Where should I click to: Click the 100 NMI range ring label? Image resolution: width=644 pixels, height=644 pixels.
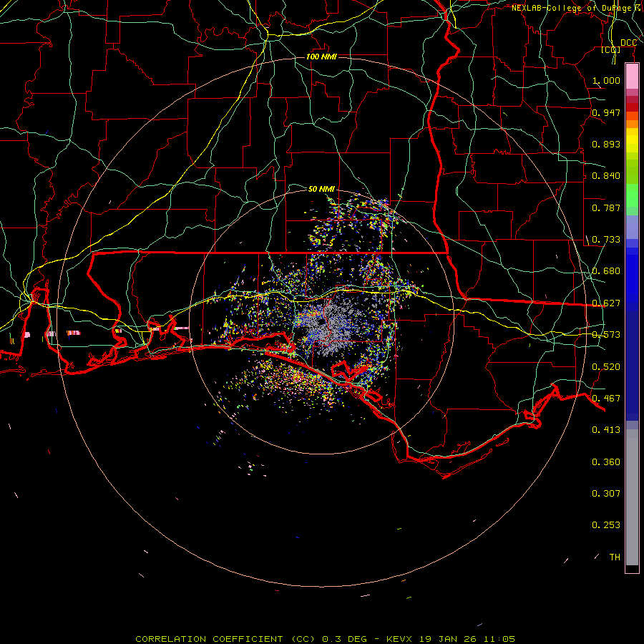[x=321, y=57]
